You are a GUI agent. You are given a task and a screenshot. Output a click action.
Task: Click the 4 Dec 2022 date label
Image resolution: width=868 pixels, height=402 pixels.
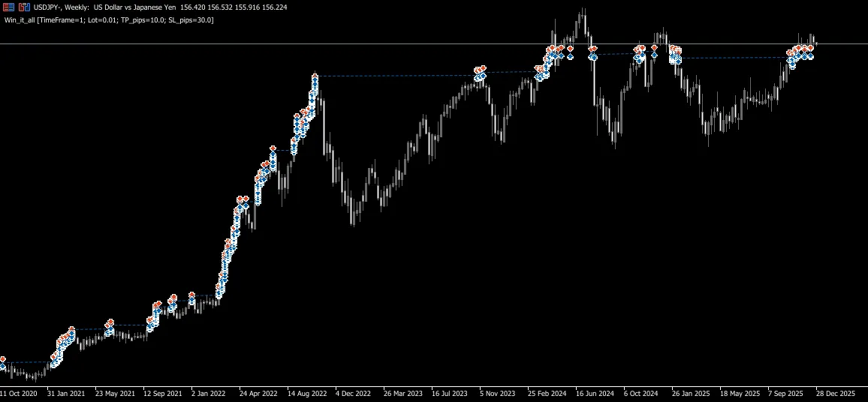[x=353, y=394]
